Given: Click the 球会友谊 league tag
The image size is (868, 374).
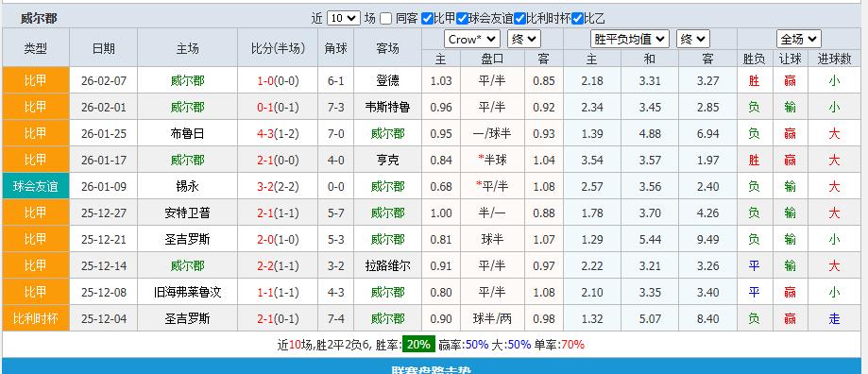Looking at the screenshot, I should coord(36,186).
